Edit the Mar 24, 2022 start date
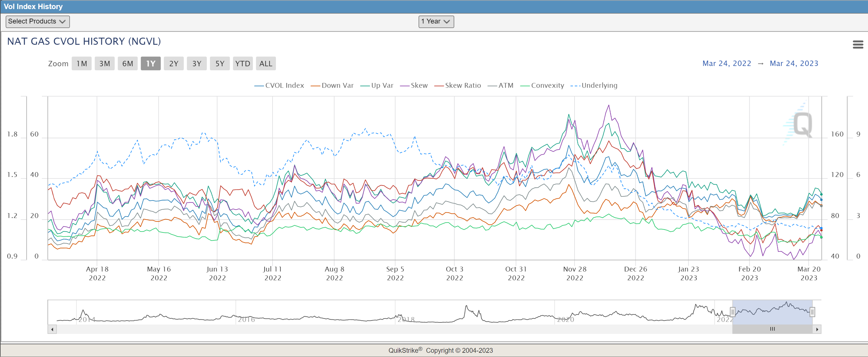The width and height of the screenshot is (868, 357). (726, 63)
